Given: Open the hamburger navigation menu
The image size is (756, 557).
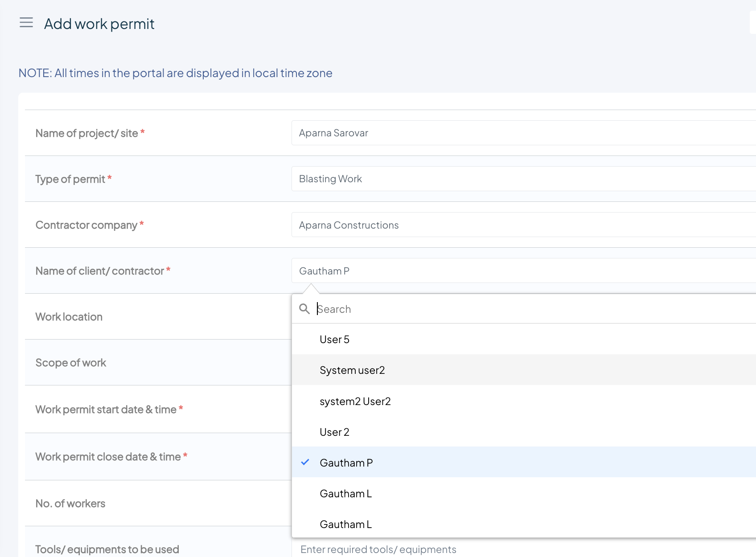Looking at the screenshot, I should pos(26,23).
